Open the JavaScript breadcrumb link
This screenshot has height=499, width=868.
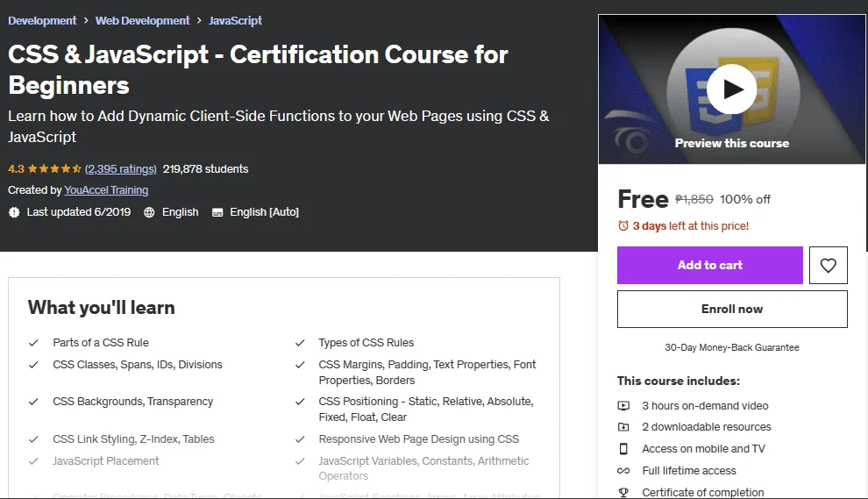tap(235, 20)
